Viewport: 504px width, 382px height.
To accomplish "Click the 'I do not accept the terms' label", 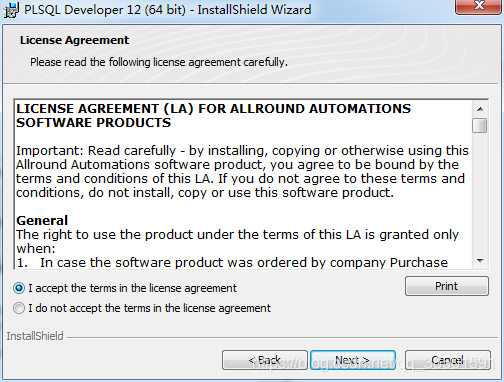I will point(149,308).
